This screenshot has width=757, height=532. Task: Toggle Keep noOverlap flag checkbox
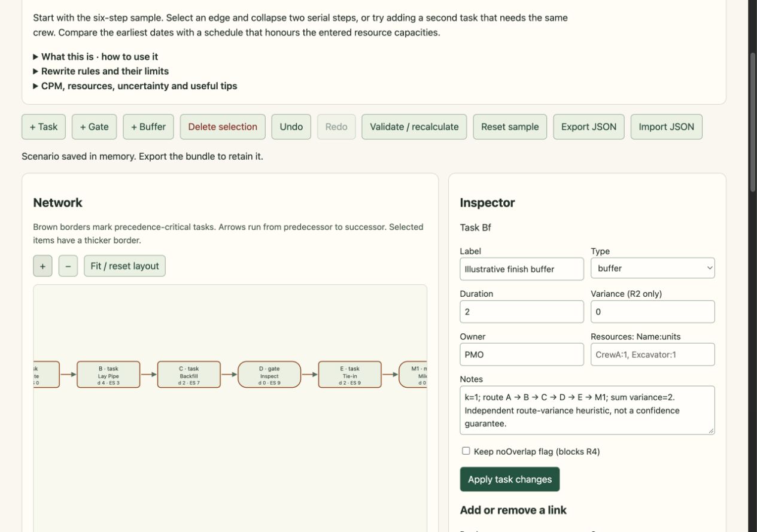point(466,451)
